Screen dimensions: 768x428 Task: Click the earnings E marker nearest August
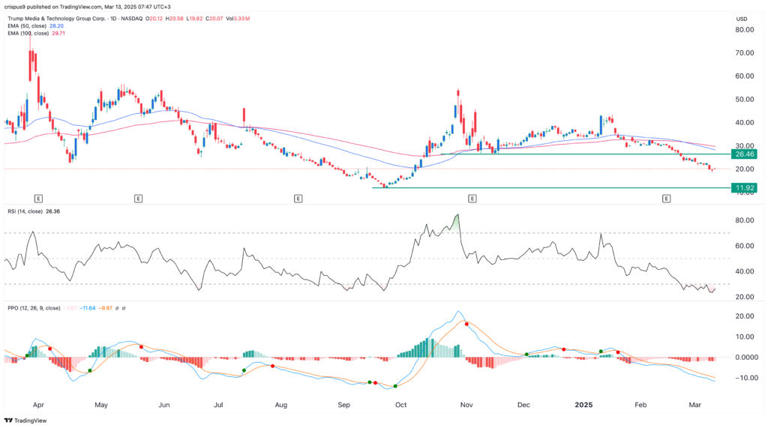coord(298,199)
